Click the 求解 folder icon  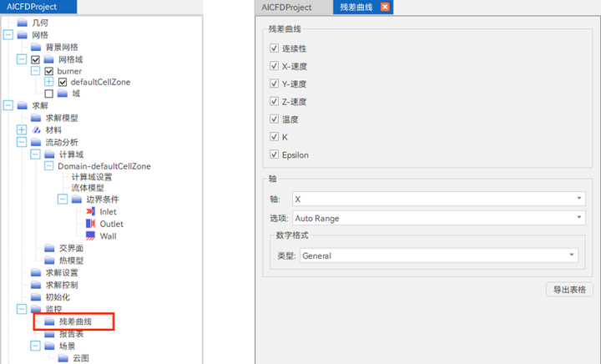point(23,105)
